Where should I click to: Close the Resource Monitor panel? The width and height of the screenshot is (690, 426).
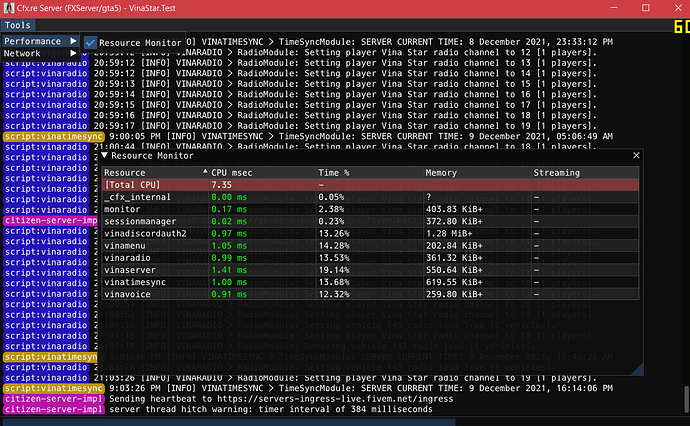(x=636, y=155)
